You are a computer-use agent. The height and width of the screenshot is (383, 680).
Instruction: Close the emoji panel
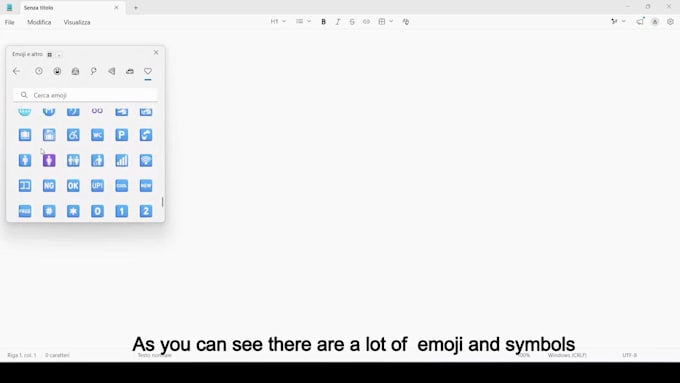(156, 52)
